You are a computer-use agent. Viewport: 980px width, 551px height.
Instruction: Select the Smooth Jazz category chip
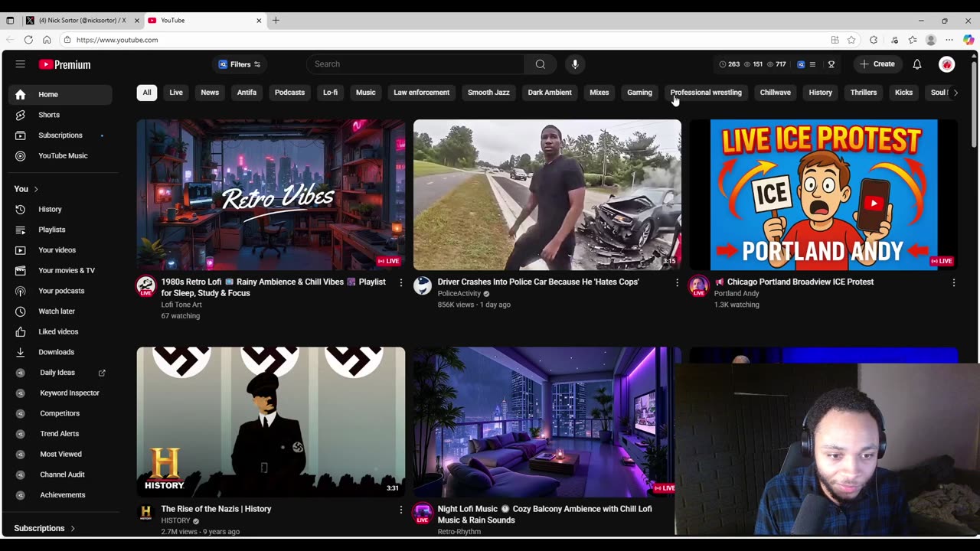pos(488,93)
